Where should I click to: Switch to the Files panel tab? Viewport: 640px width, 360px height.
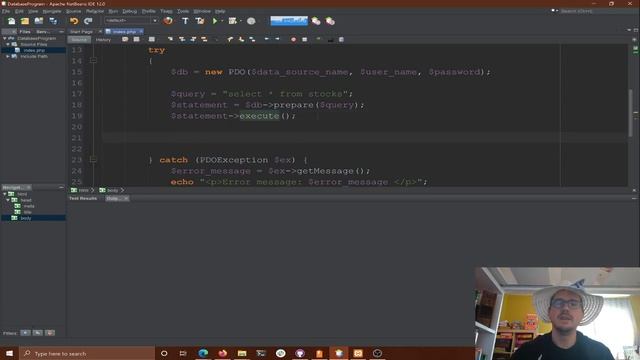24,31
